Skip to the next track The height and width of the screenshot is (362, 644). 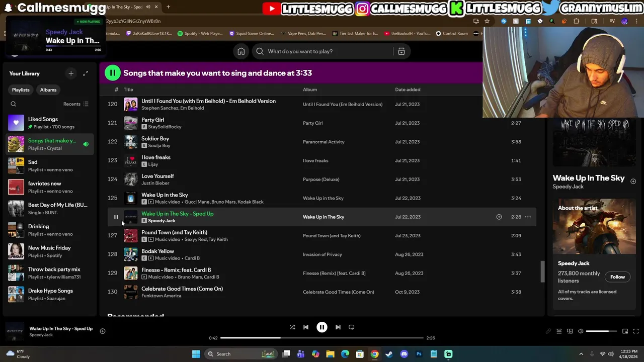pyautogui.click(x=338, y=327)
